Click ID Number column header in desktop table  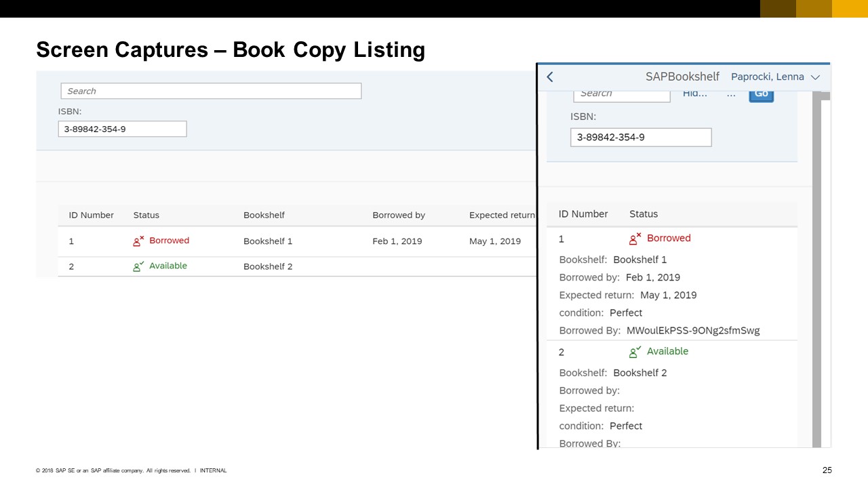(x=91, y=215)
